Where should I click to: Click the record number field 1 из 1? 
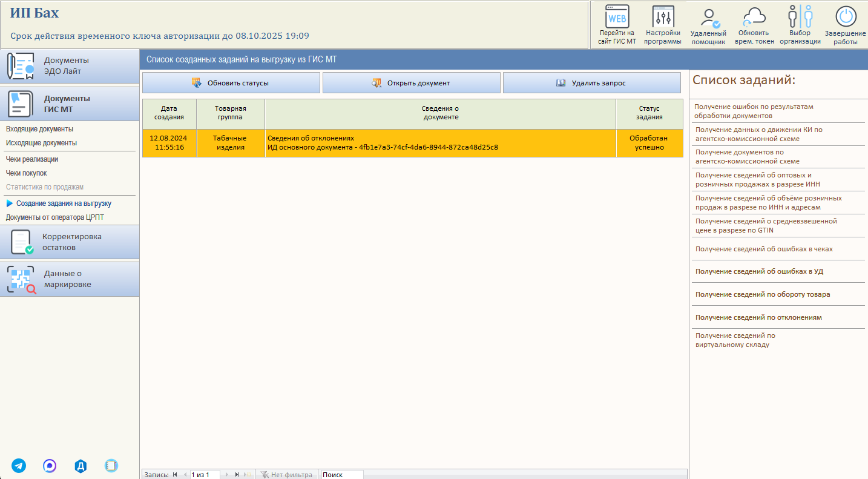[x=205, y=475]
